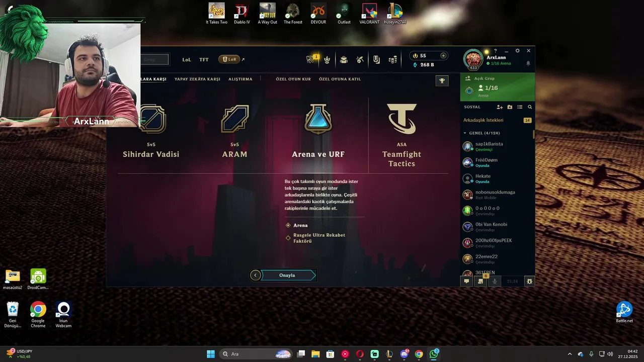Click the Blue Essence 268 B balance
This screenshot has width=644, height=362.
[423, 65]
